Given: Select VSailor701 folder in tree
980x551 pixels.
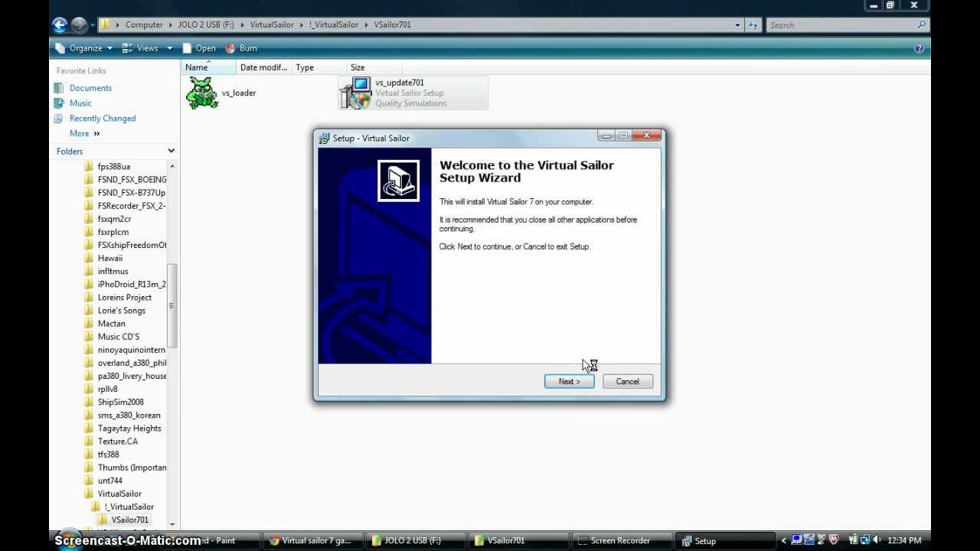Looking at the screenshot, I should (130, 520).
